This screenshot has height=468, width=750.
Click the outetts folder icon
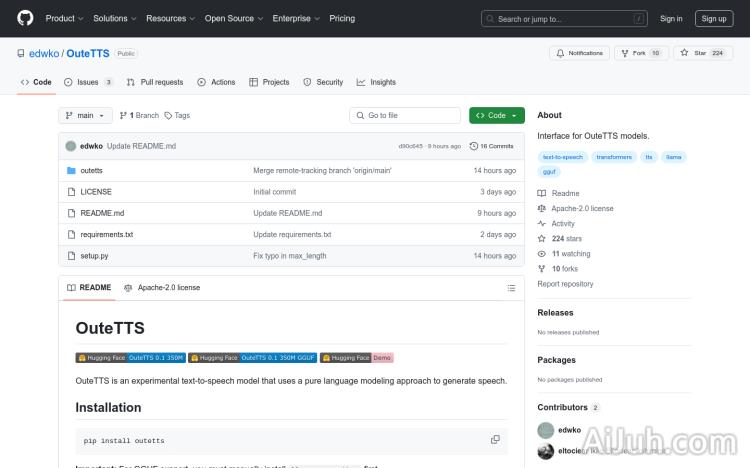point(71,171)
